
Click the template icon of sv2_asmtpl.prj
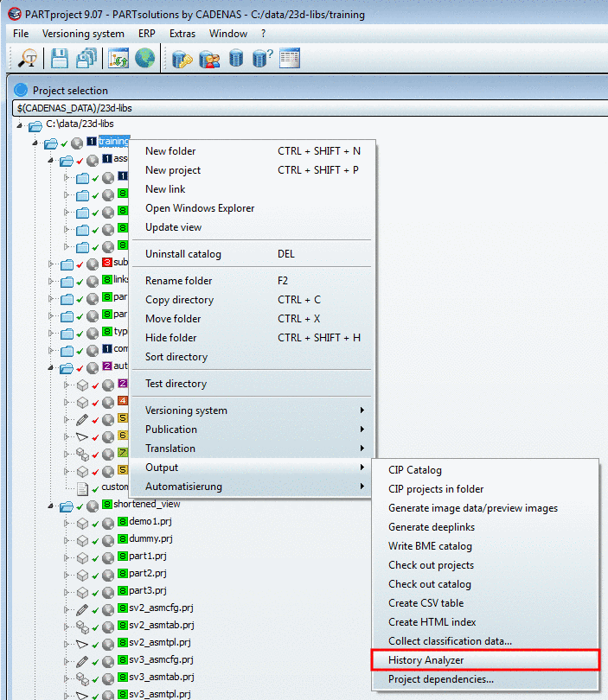pyautogui.click(x=82, y=644)
